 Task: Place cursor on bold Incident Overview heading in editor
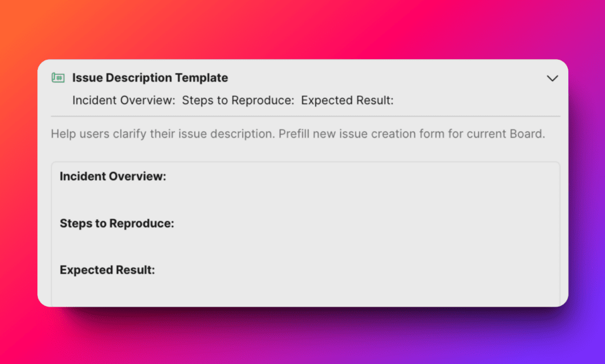click(113, 177)
